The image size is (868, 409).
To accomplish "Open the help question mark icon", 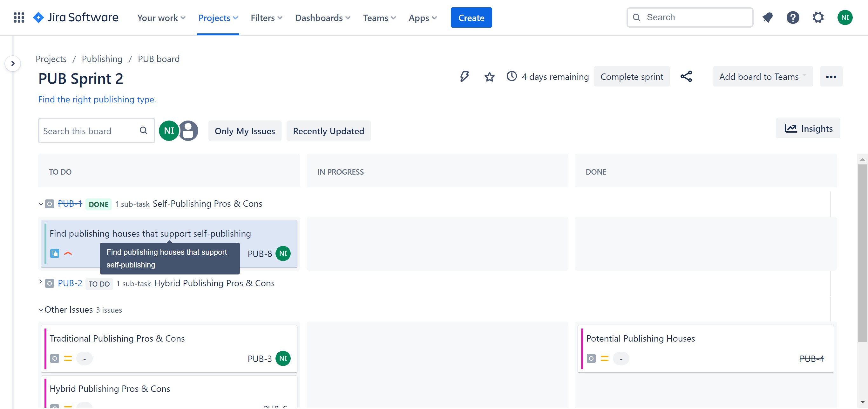I will tap(792, 17).
